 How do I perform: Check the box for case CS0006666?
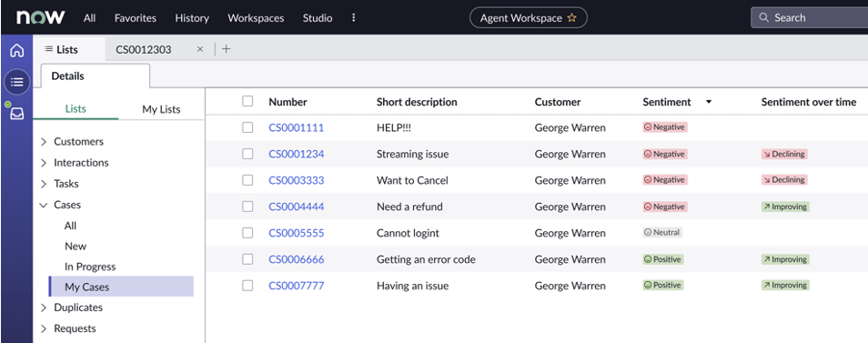pos(247,259)
